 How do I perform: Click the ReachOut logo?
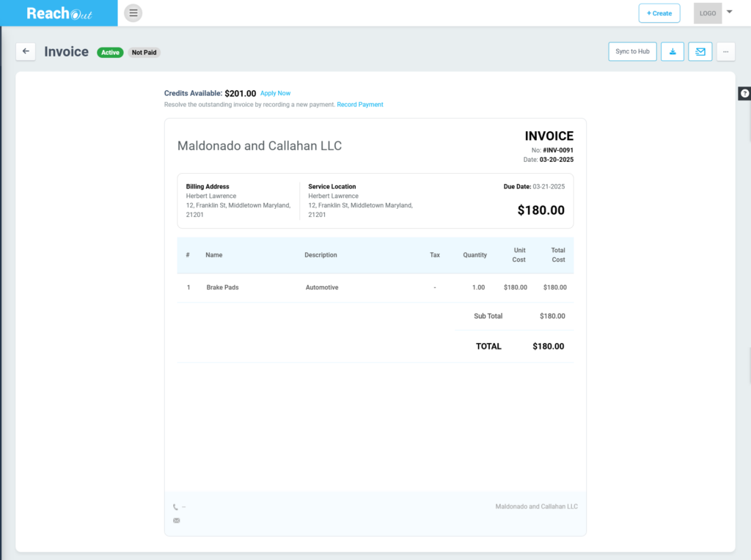pyautogui.click(x=59, y=13)
